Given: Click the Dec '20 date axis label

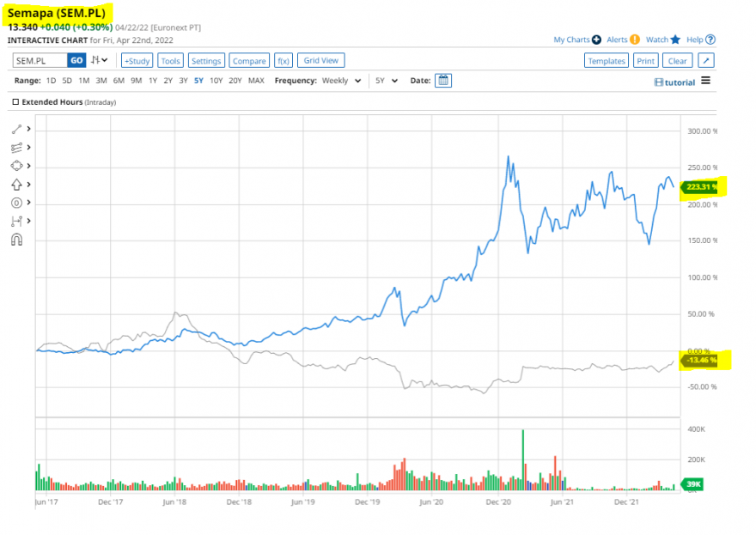Looking at the screenshot, I should tap(498, 502).
